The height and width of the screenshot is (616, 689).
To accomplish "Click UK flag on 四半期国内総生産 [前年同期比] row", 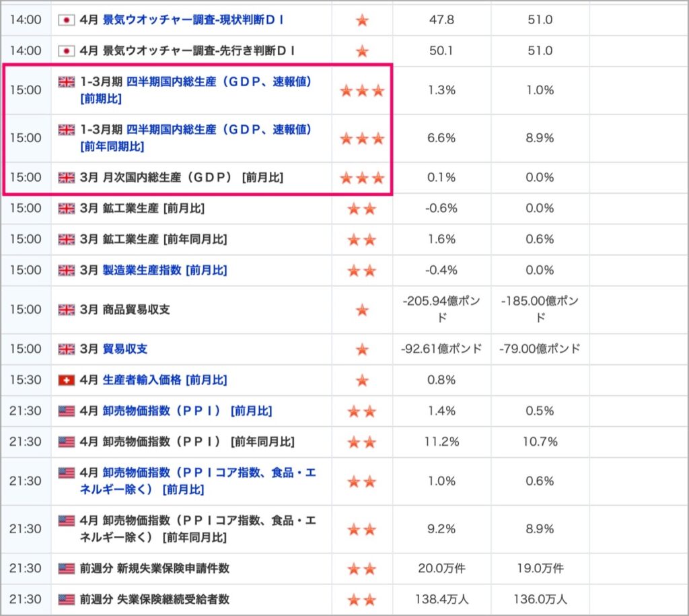I will [x=67, y=130].
